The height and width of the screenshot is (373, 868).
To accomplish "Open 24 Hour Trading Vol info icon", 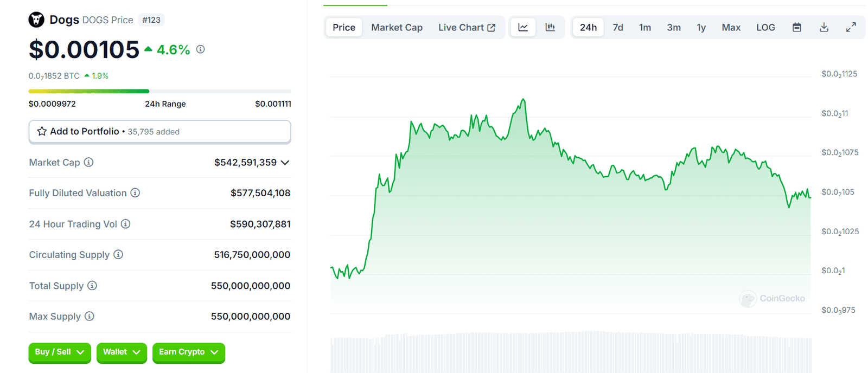I will tap(125, 223).
